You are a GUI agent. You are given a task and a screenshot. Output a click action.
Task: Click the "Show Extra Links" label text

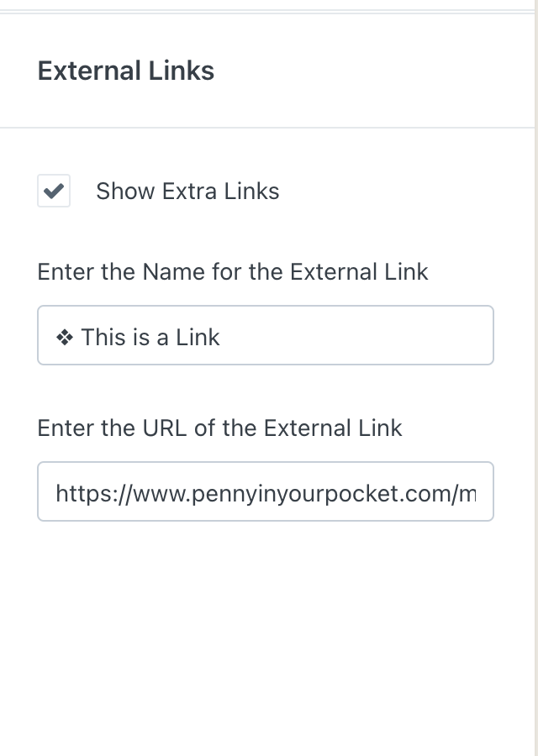click(187, 192)
